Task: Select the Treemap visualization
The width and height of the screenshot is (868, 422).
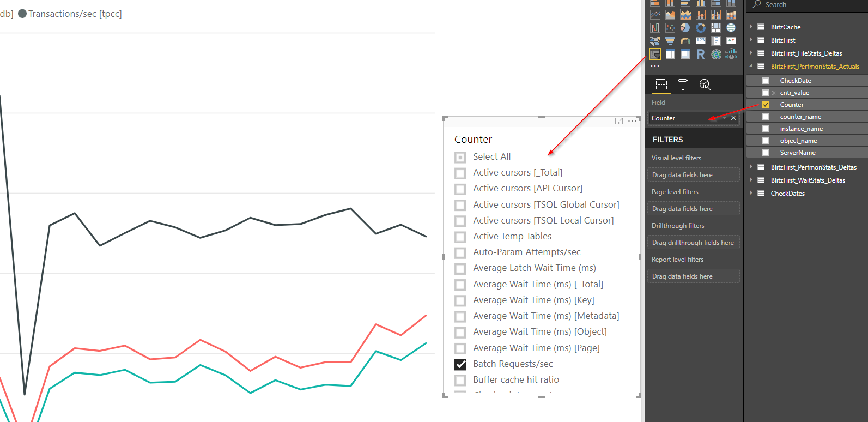Action: point(716,28)
